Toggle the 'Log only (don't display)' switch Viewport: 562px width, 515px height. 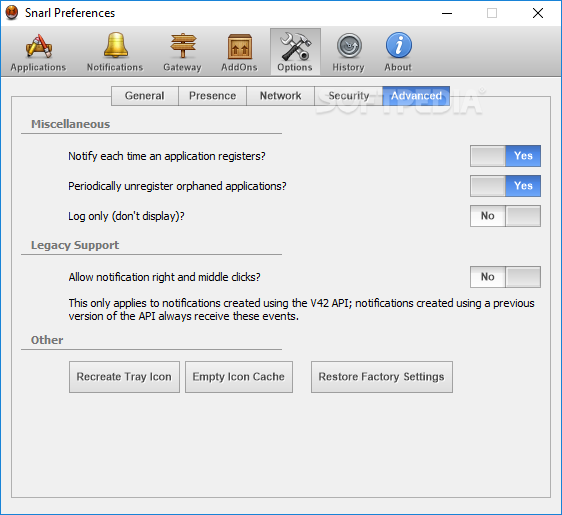(505, 216)
